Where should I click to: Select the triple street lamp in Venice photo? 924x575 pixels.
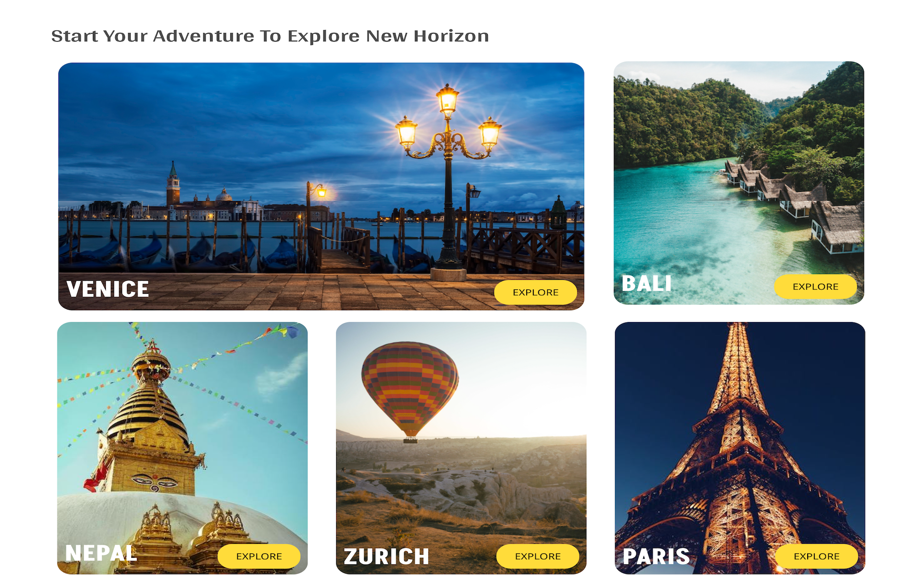[448, 177]
